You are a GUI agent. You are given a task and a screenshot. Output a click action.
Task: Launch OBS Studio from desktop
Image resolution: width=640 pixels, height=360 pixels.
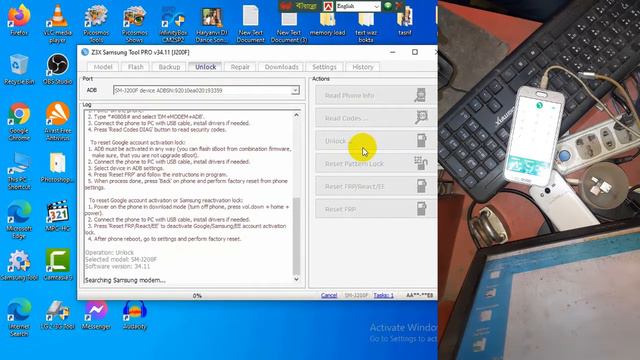point(58,69)
